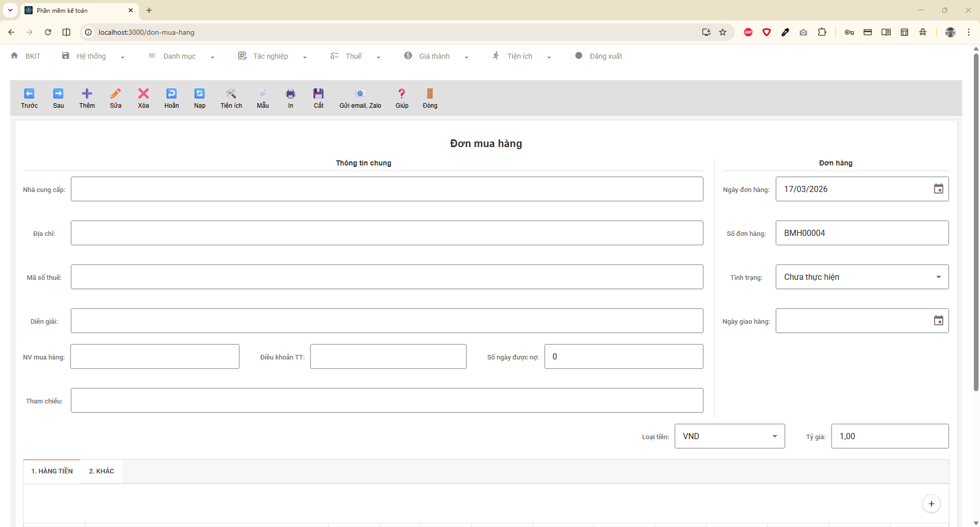980x527 pixels.
Task: Click the Trước previous arrow icon
Action: coord(29,94)
